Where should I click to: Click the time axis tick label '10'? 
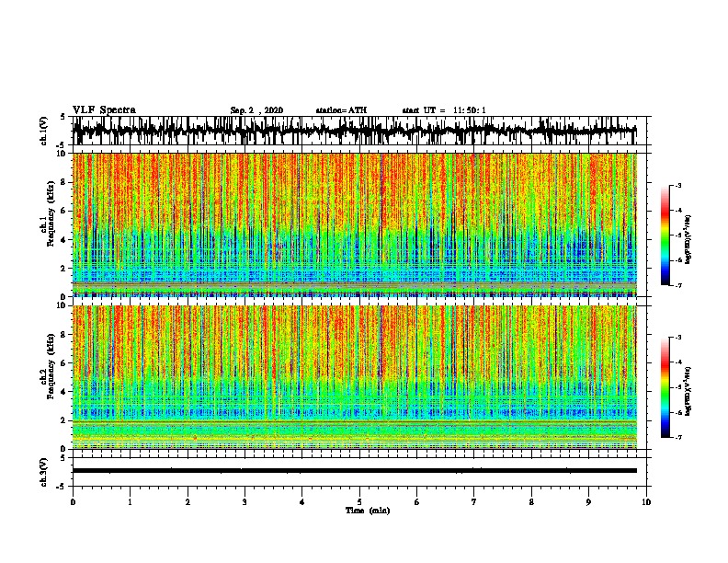pyautogui.click(x=646, y=502)
